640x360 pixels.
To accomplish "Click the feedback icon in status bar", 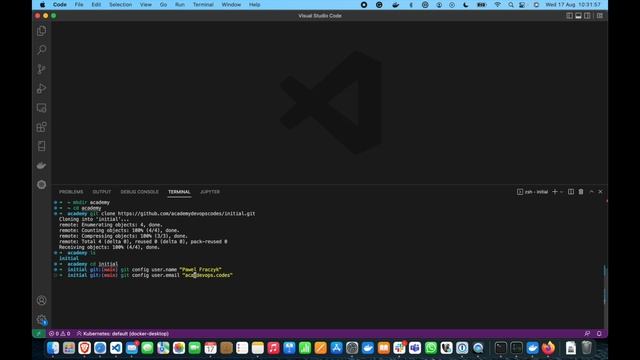I will (587, 333).
